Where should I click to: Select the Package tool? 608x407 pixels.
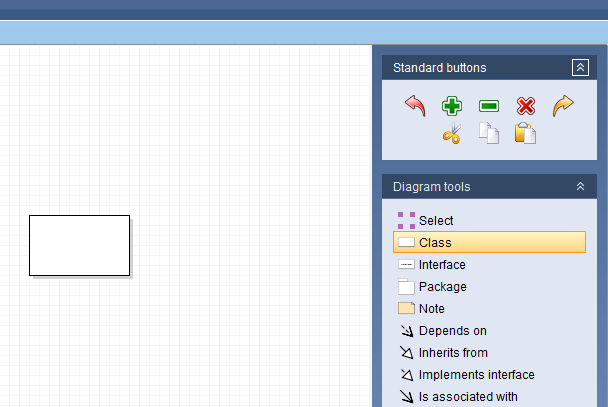(x=441, y=287)
